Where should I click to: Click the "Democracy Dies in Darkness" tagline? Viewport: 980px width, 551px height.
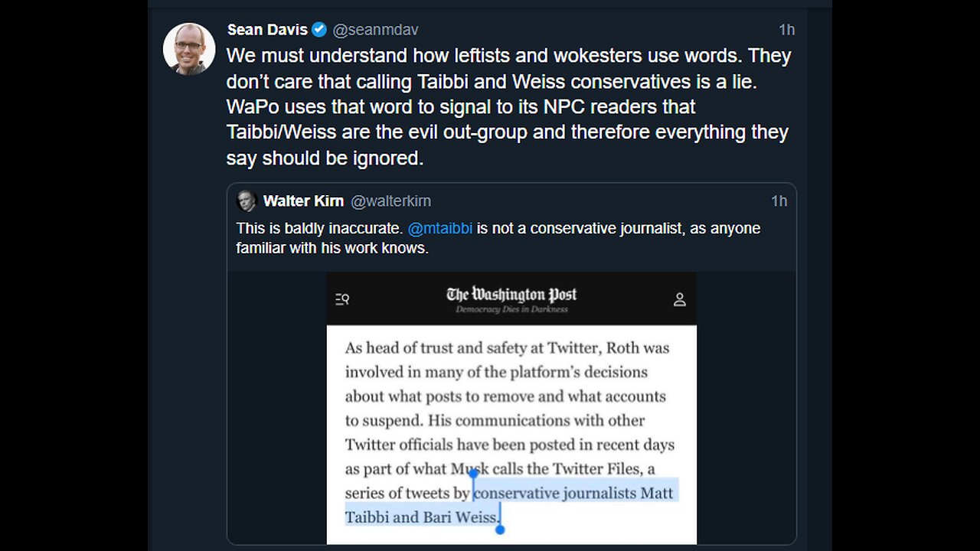pos(511,309)
